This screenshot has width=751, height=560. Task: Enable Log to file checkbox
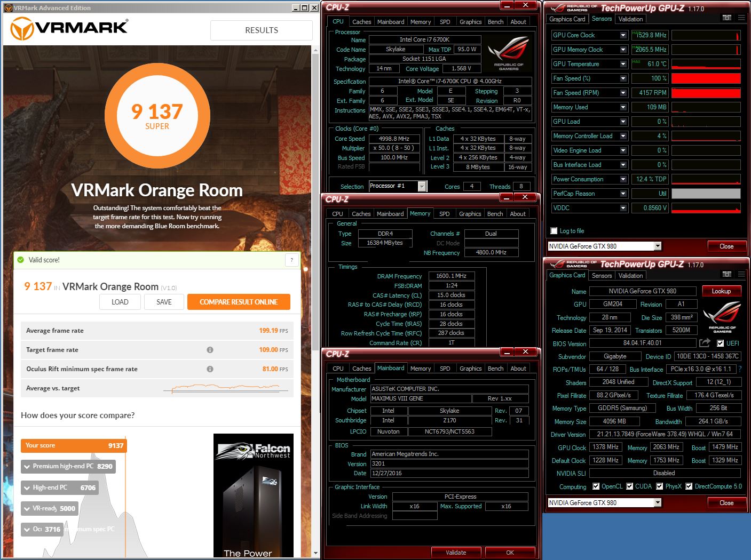(554, 231)
